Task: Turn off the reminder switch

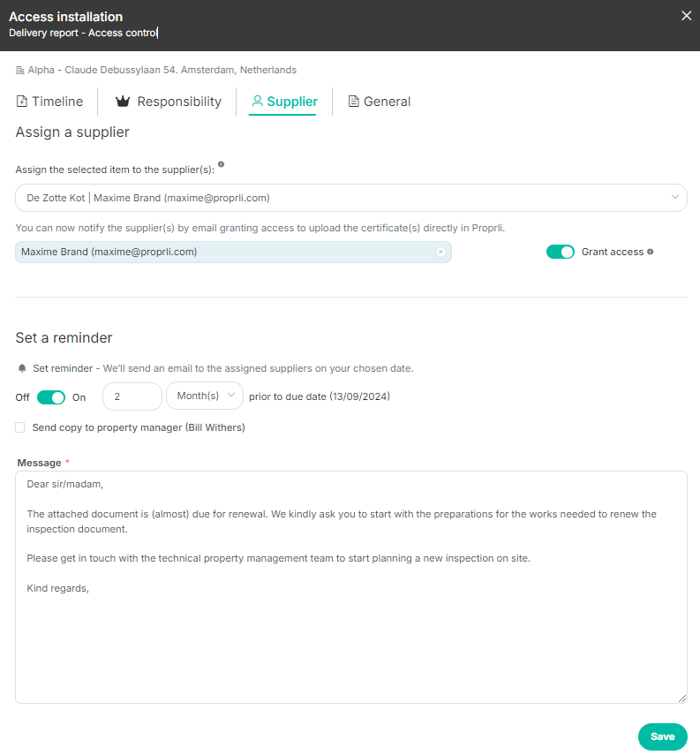Action: pyautogui.click(x=51, y=397)
